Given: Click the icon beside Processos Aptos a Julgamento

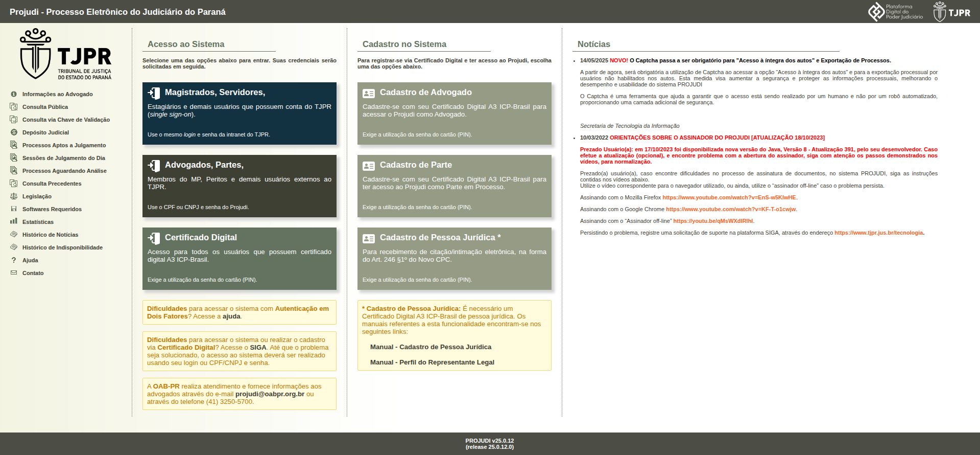Looking at the screenshot, I should pyautogui.click(x=14, y=145).
